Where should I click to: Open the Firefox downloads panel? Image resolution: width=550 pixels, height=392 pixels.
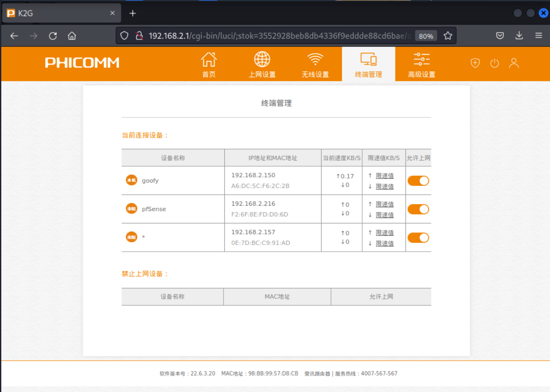point(519,36)
